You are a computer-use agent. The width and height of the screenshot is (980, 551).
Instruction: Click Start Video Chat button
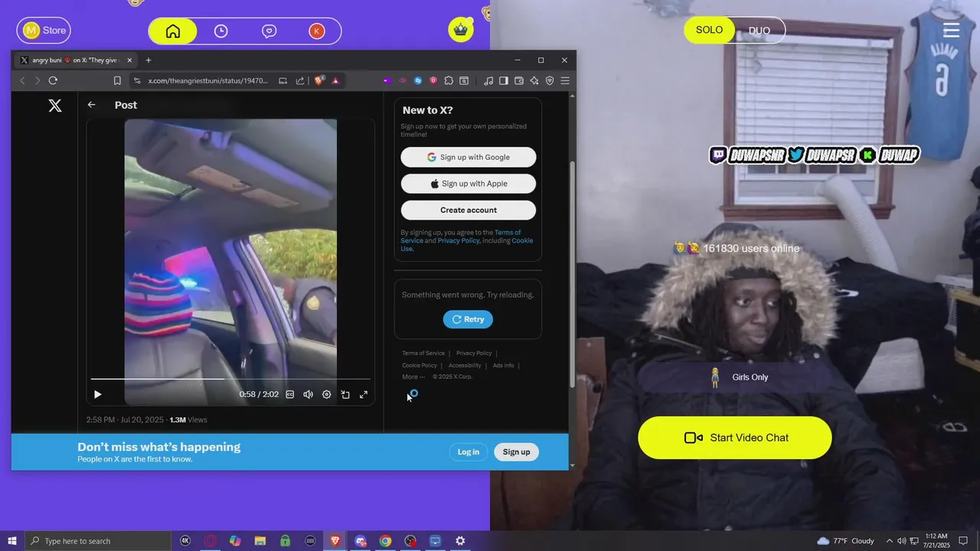coord(735,438)
